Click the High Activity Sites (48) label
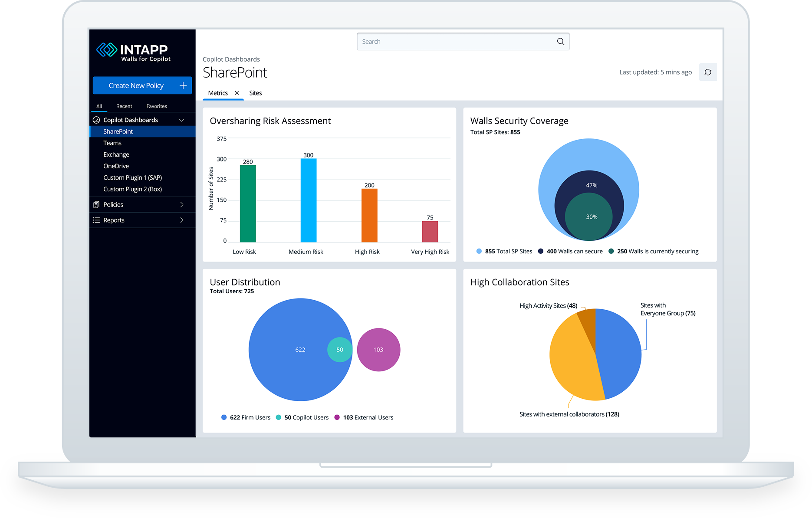 [549, 306]
